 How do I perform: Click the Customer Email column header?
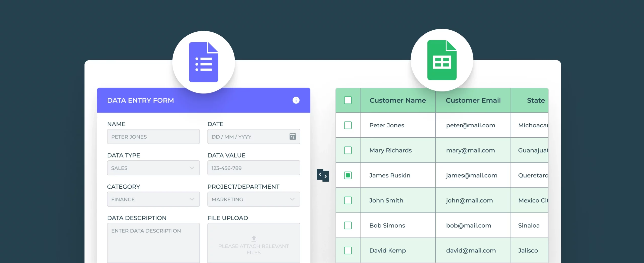(473, 100)
